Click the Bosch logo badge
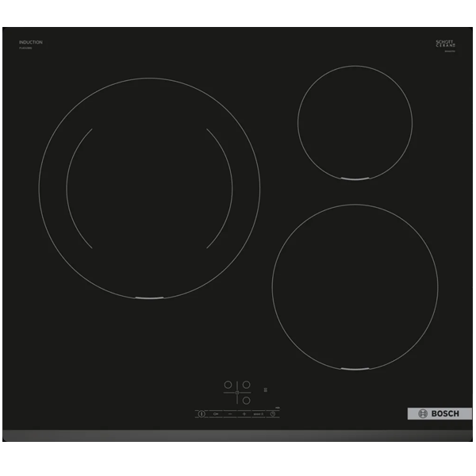This screenshot has width=476, height=476. click(x=439, y=414)
